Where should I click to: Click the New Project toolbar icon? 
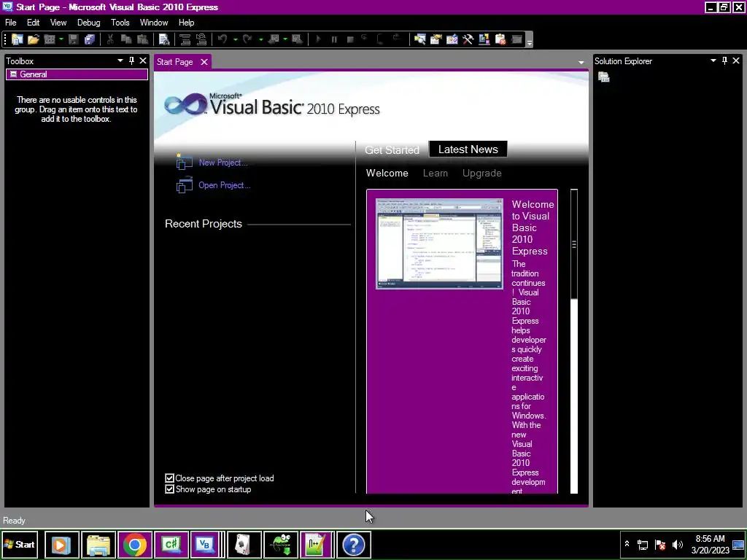(18, 39)
